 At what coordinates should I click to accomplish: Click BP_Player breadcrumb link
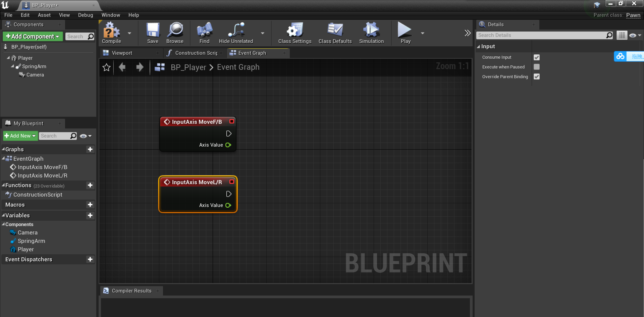(188, 67)
